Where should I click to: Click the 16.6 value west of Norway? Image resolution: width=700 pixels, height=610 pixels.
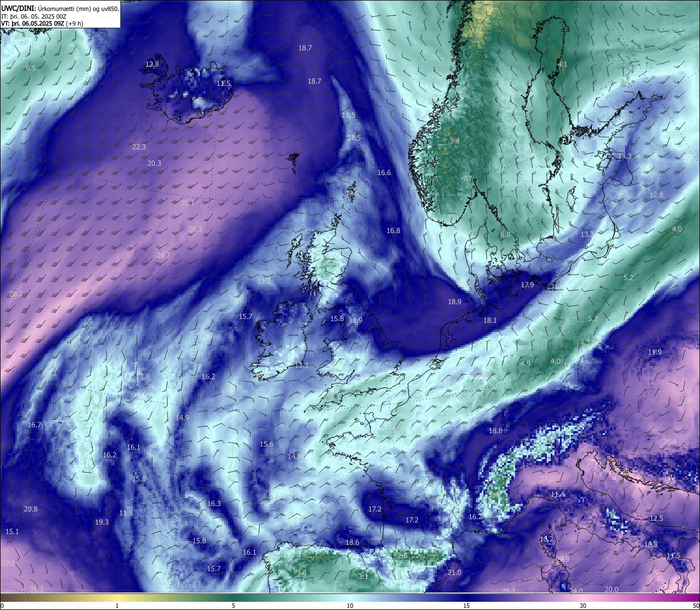384,172
